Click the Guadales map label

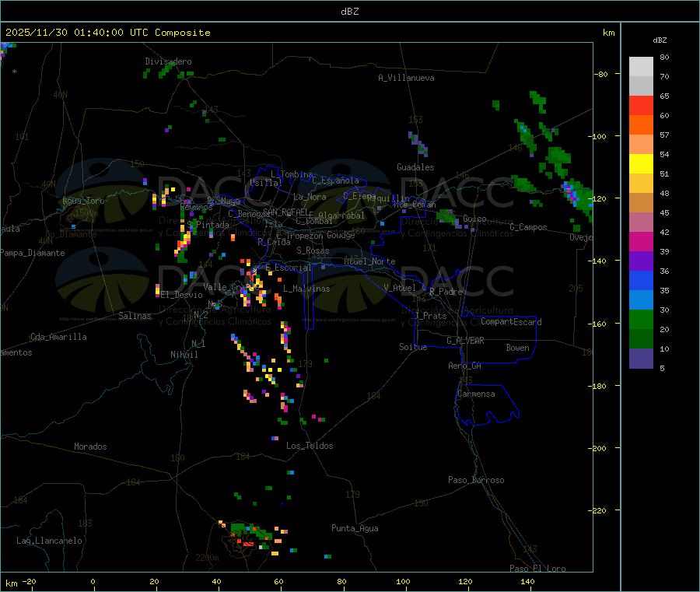pos(415,167)
